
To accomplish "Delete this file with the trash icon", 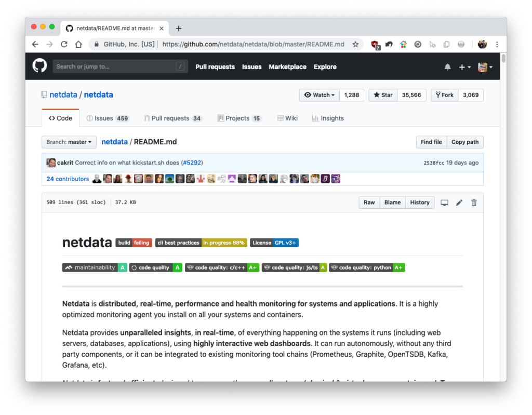I will pyautogui.click(x=474, y=203).
